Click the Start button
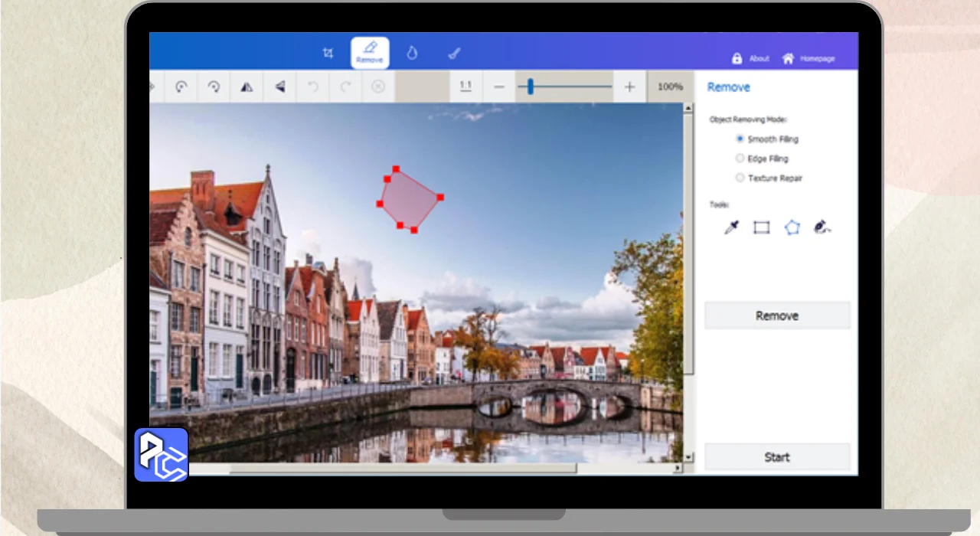This screenshot has height=536, width=980. point(777,457)
